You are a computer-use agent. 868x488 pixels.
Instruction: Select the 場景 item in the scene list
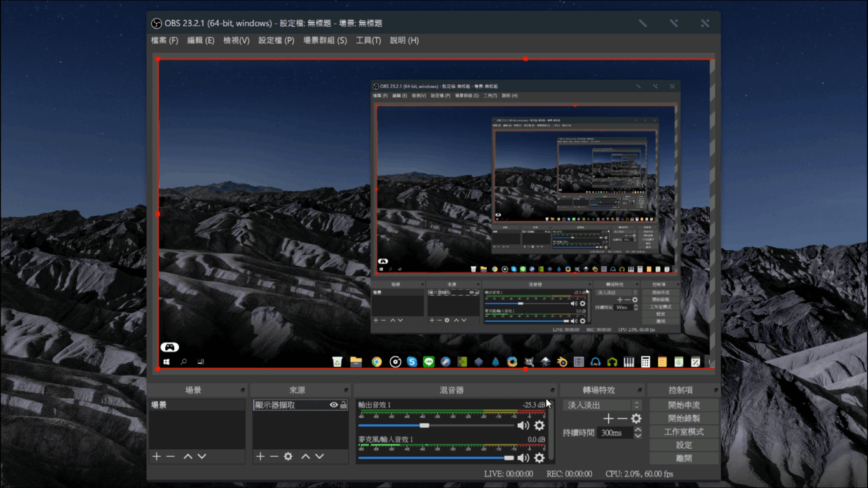pos(197,405)
